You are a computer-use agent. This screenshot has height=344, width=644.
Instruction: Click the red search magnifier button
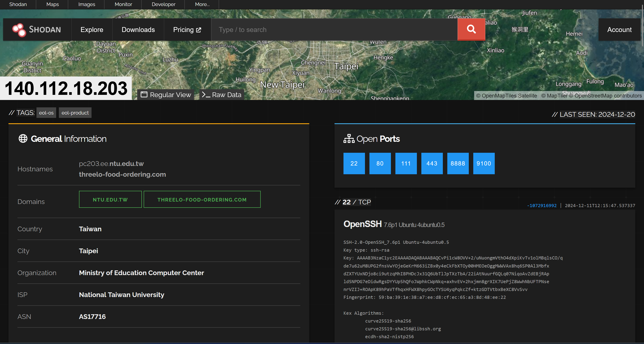(471, 30)
